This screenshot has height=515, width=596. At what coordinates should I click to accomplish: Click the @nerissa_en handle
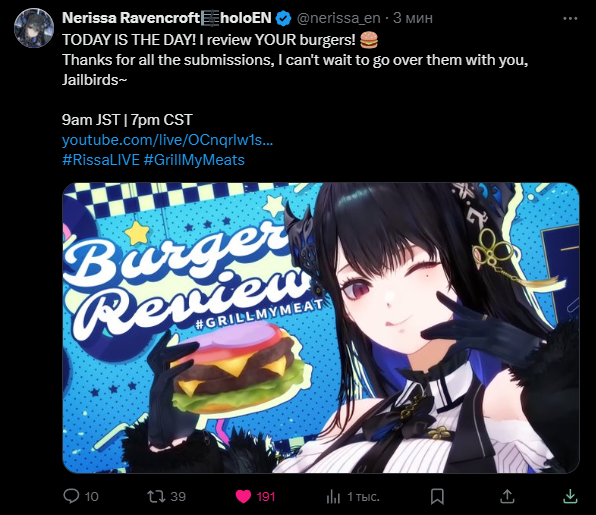pos(338,18)
